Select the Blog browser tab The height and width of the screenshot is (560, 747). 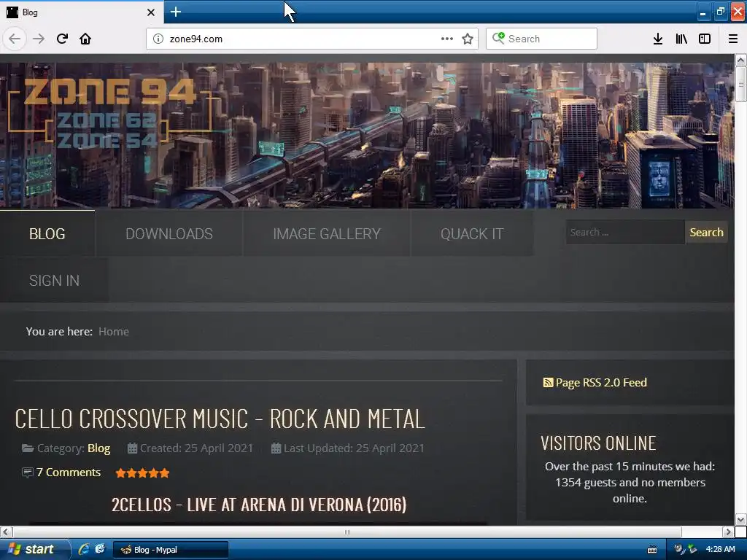tap(81, 12)
